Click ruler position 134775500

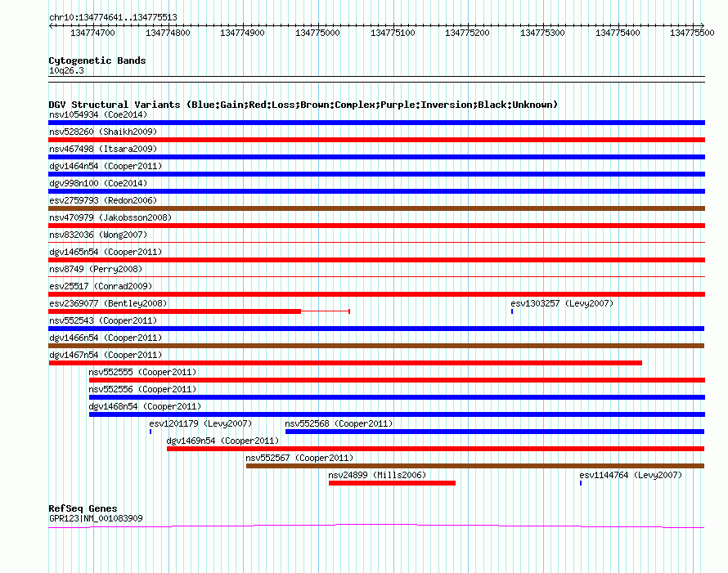click(692, 33)
